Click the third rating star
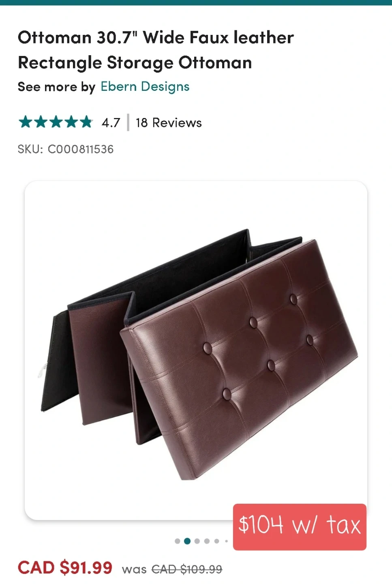 pos(56,122)
